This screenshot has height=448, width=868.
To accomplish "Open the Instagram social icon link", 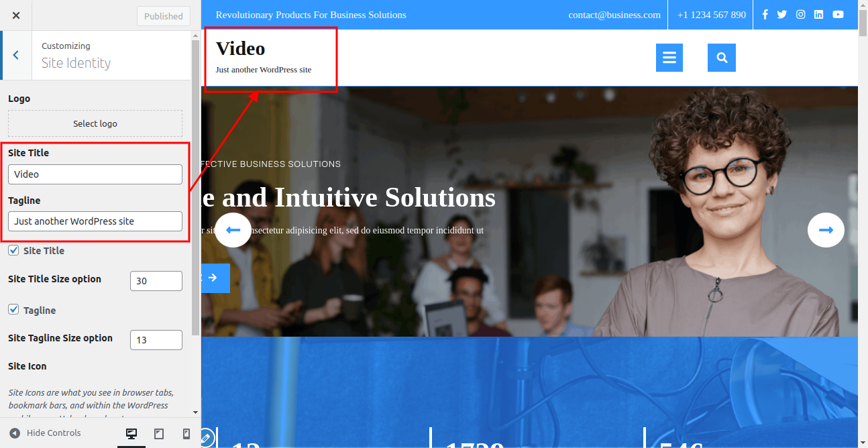I will click(x=800, y=15).
